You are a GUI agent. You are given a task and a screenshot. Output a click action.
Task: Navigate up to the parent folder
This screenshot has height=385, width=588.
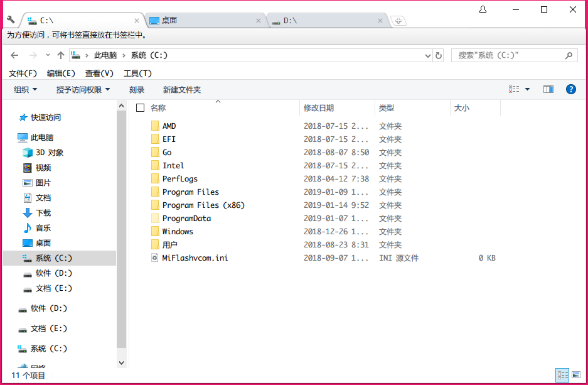[x=60, y=55]
